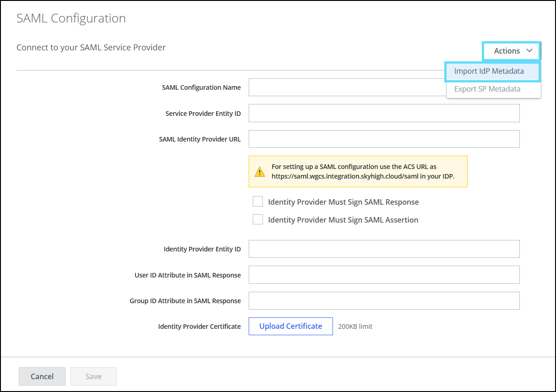The image size is (556, 392).
Task: Click the Identity Provider Certificate label
Action: [x=199, y=327]
